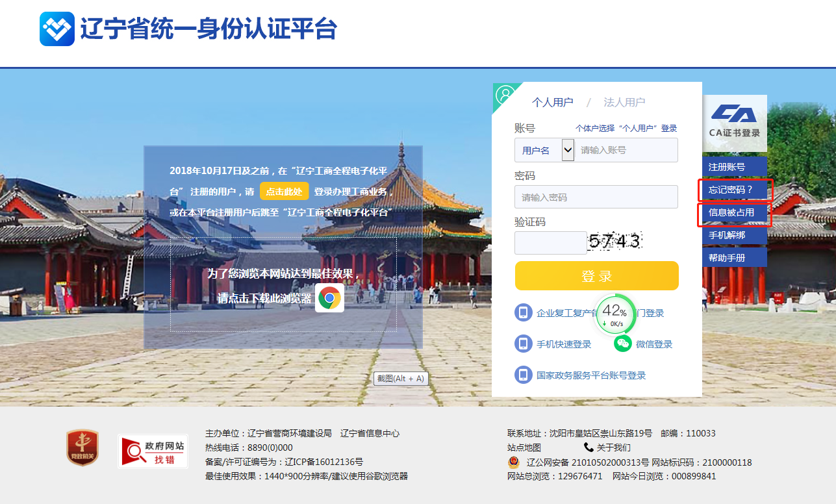Switch to the 法人用户 tab
Image resolution: width=836 pixels, height=504 pixels.
(x=624, y=102)
